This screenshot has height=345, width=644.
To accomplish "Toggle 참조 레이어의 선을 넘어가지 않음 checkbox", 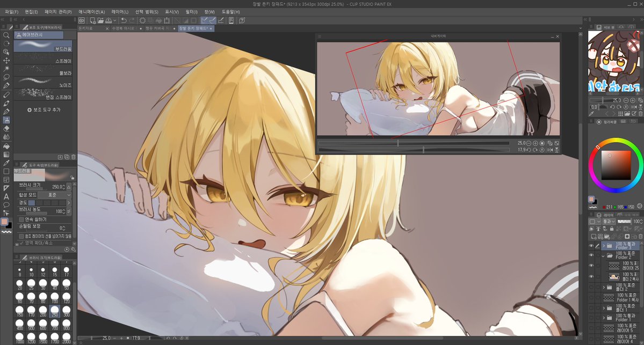I will 21,236.
